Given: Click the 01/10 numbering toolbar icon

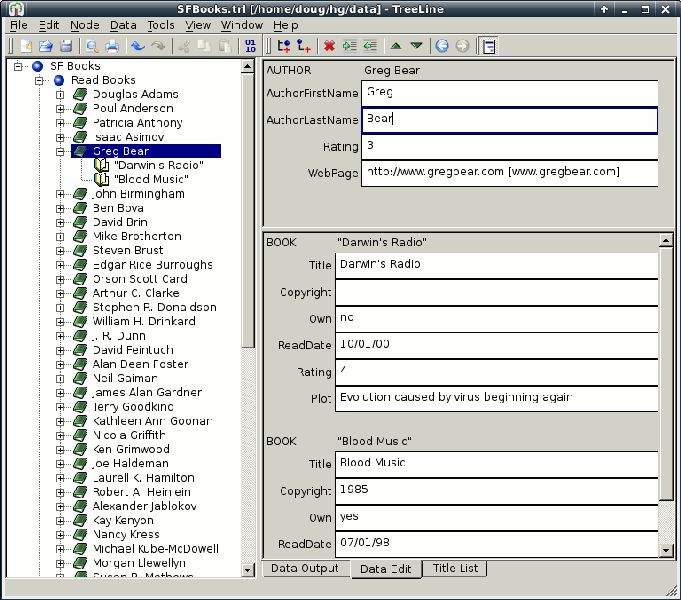Looking at the screenshot, I should (251, 46).
